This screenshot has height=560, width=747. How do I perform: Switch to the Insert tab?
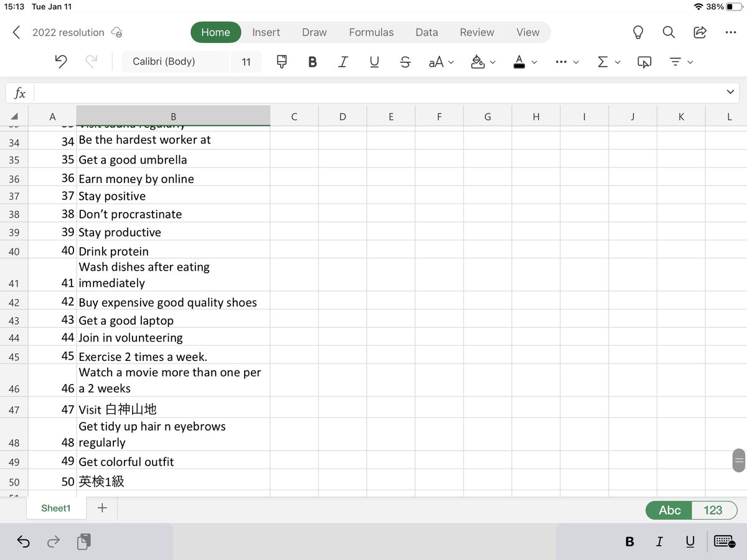(x=266, y=32)
